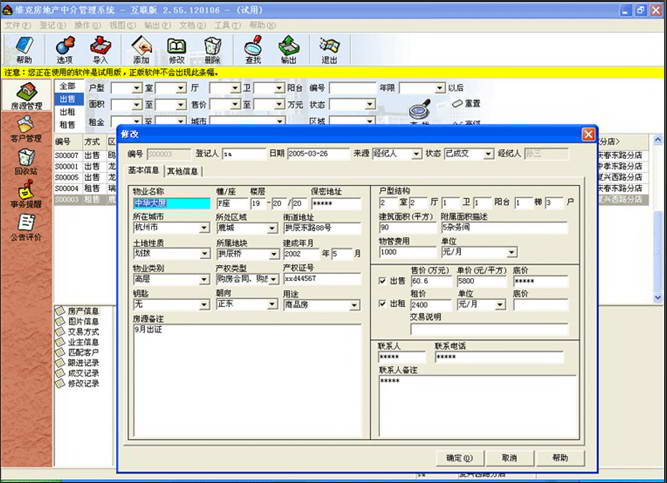Click the 产权证号 input field
This screenshot has width=667, height=483.
coord(322,279)
